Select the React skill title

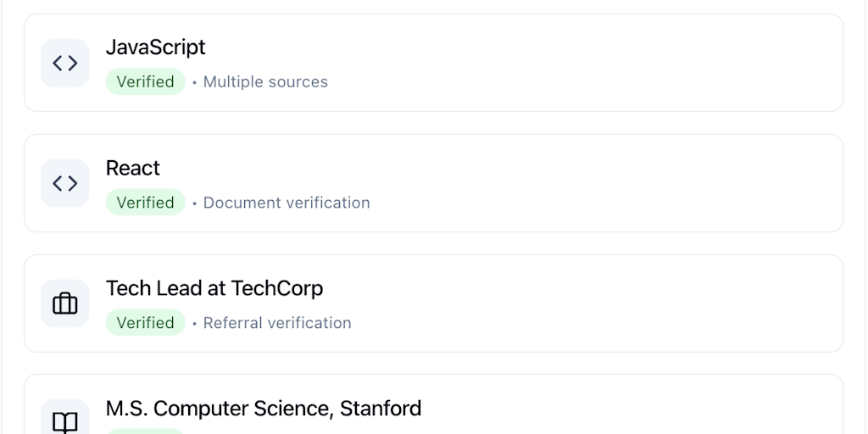pyautogui.click(x=133, y=168)
